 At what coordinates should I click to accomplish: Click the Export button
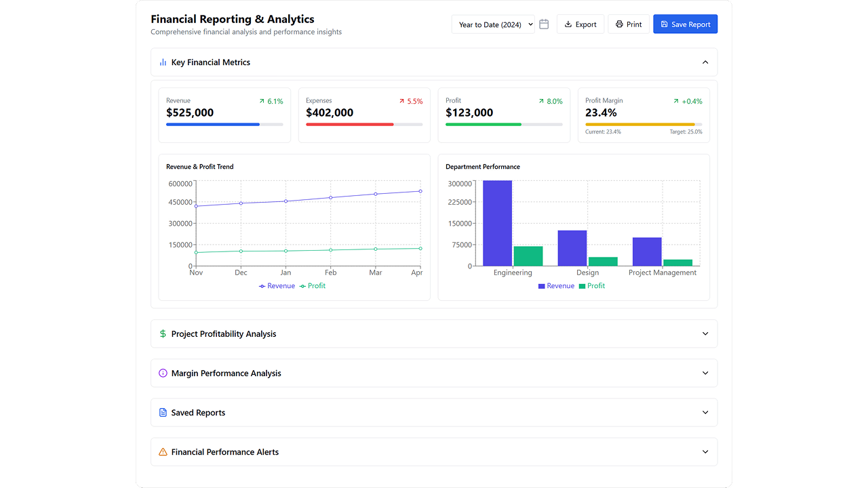pyautogui.click(x=580, y=24)
